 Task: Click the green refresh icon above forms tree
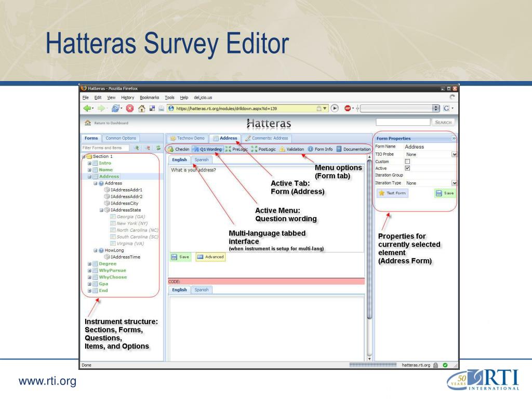158,148
